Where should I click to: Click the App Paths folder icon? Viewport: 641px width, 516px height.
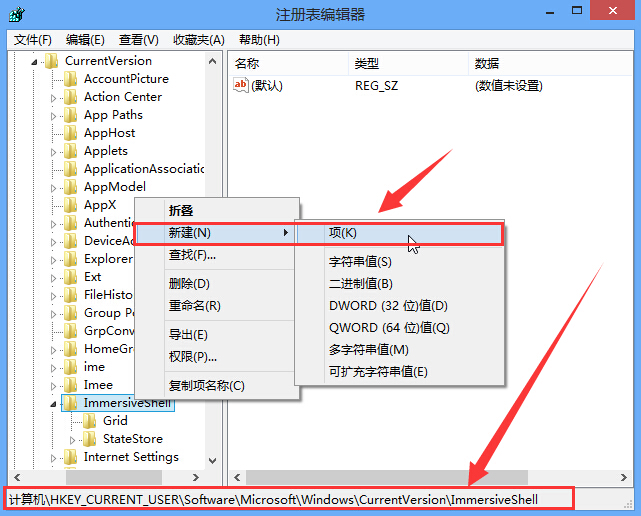(x=70, y=115)
